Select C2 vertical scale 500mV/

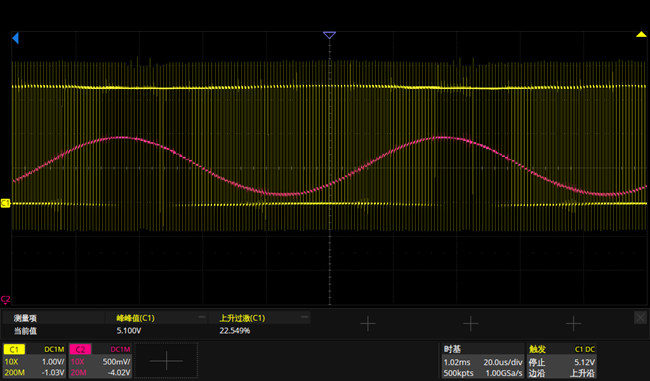click(x=116, y=362)
